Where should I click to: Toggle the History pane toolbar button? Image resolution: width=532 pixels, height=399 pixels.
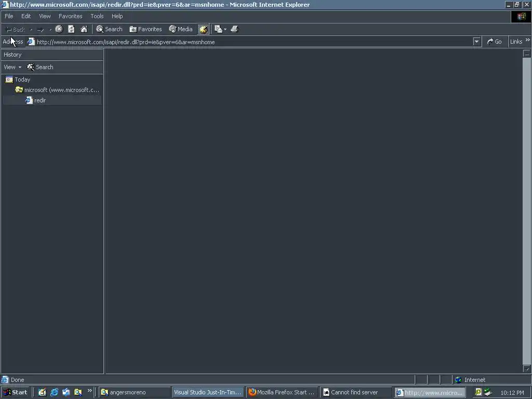[x=203, y=29]
